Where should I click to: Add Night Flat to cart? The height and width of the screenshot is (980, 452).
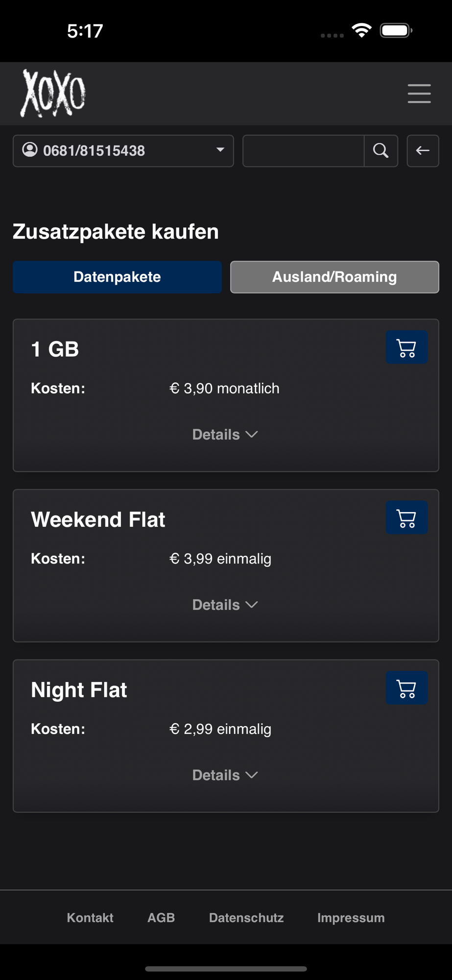406,688
